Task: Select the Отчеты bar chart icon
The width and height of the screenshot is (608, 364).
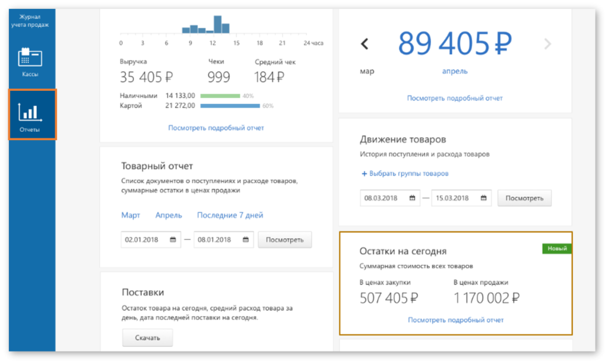Action: 31,113
